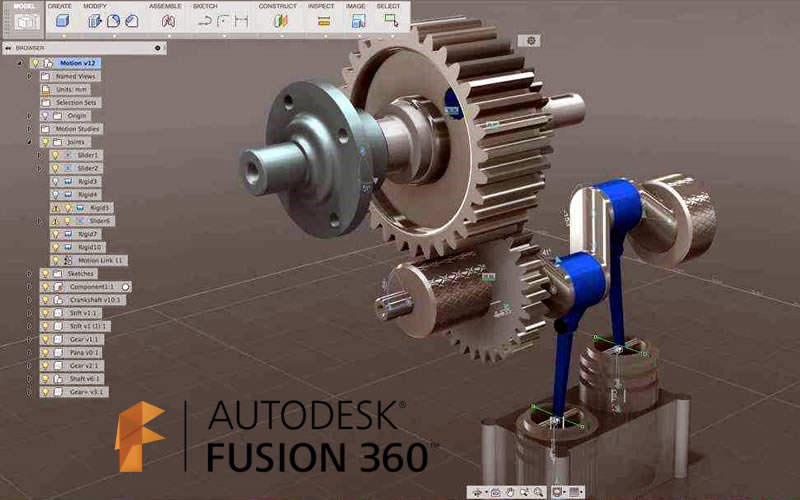Toggle visibility bulb of Shaft v6:1
This screenshot has height=500, width=800.
coord(45,379)
